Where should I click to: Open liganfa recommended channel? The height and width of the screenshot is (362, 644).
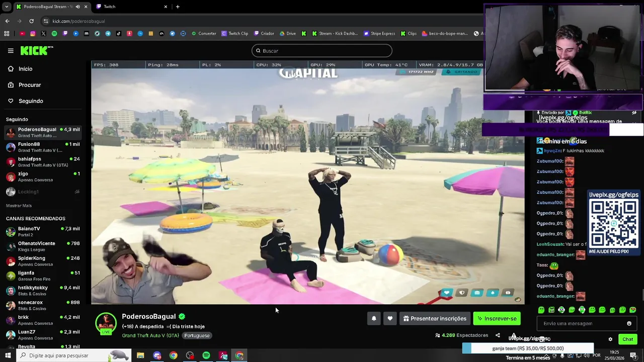pyautogui.click(x=43, y=276)
